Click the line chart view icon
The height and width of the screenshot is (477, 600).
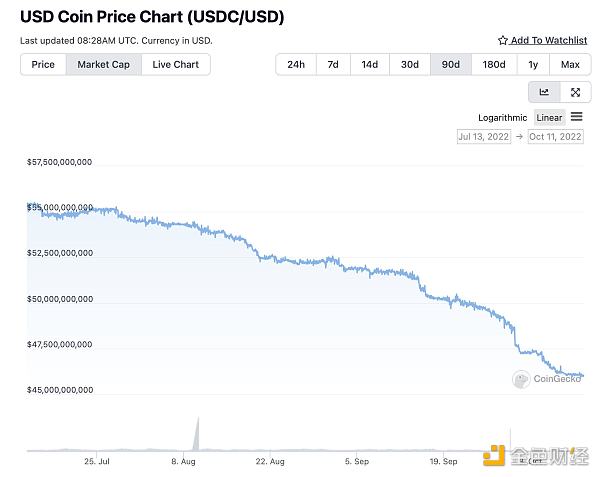click(544, 92)
